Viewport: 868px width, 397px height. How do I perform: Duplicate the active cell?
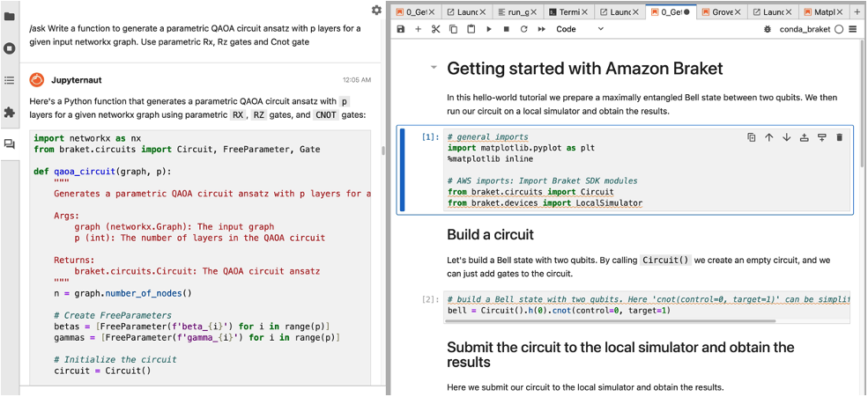point(751,137)
